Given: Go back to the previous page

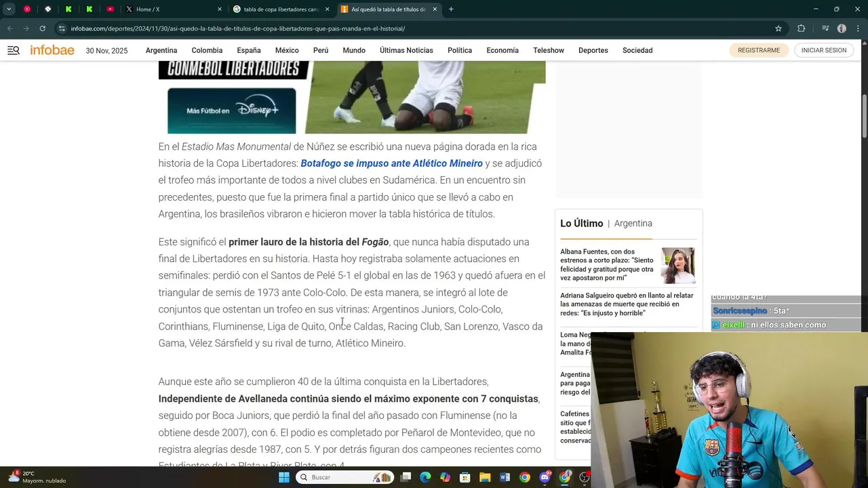Looking at the screenshot, I should 9,28.
